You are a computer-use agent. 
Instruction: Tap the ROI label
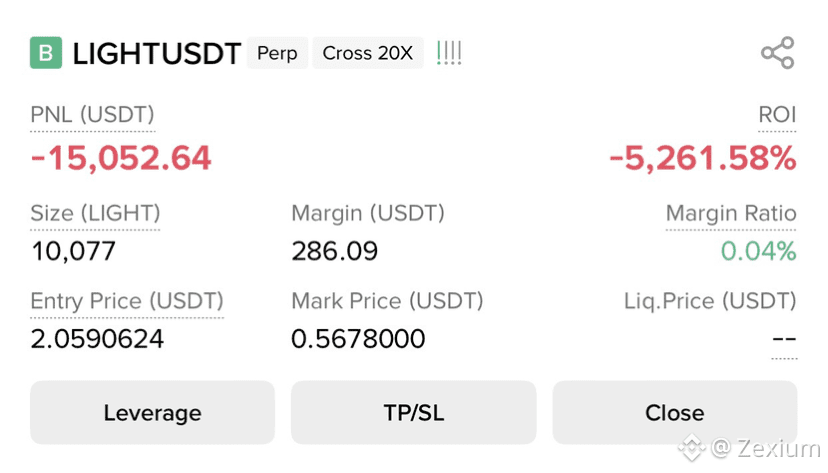777,115
